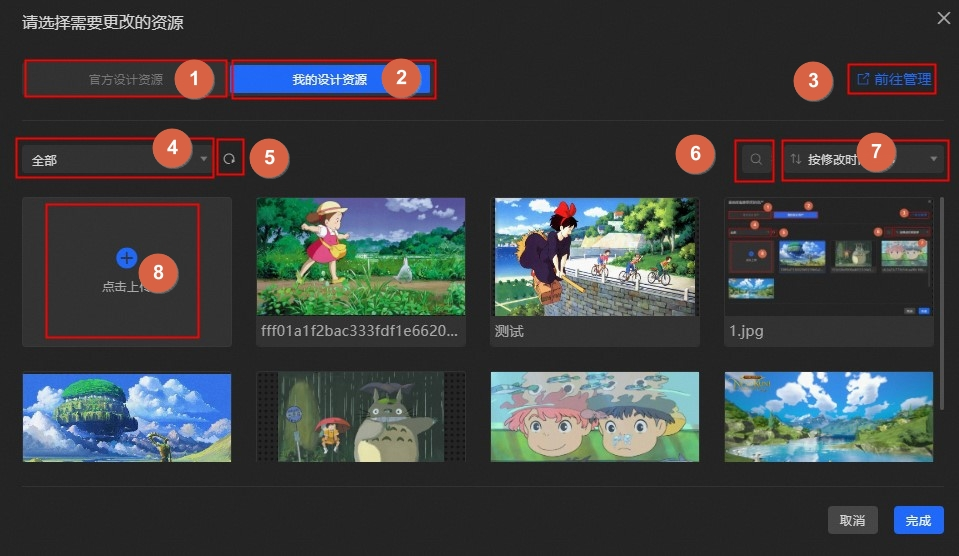Click the 测试 file name label
This screenshot has width=959, height=556.
tap(509, 331)
